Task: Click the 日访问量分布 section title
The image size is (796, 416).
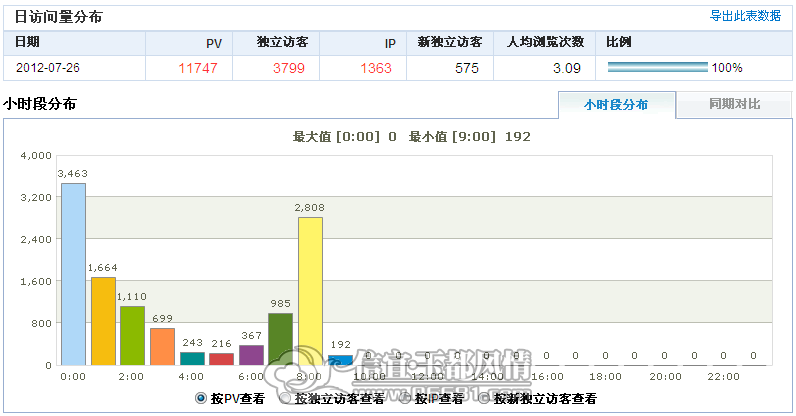Action: [x=58, y=17]
